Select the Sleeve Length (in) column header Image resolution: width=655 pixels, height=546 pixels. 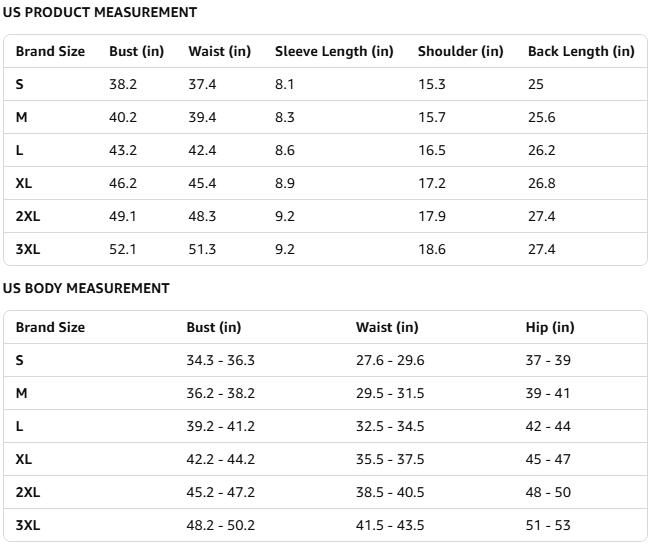pyautogui.click(x=334, y=51)
